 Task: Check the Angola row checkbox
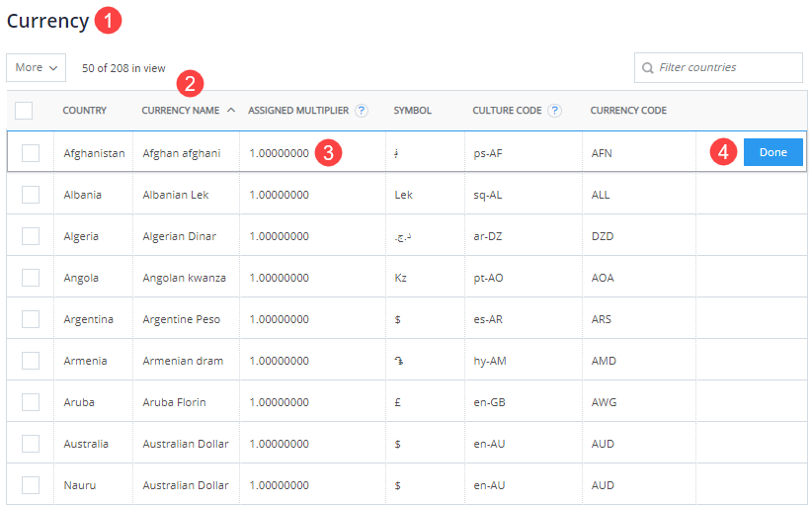pos(31,278)
